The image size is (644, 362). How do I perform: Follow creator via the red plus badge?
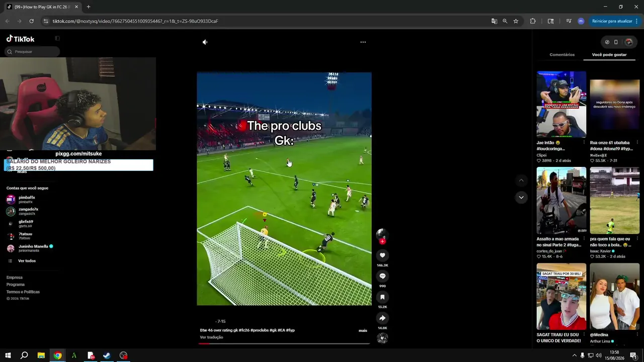pyautogui.click(x=382, y=241)
